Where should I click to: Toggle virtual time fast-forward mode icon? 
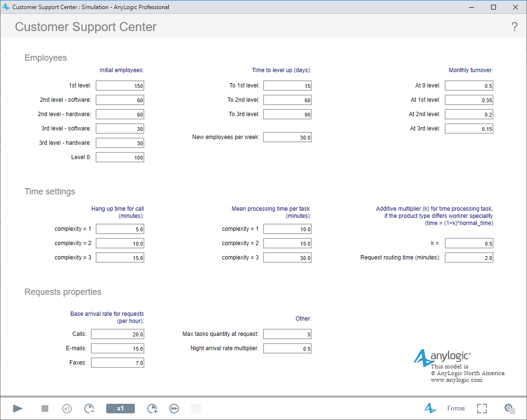click(x=174, y=409)
